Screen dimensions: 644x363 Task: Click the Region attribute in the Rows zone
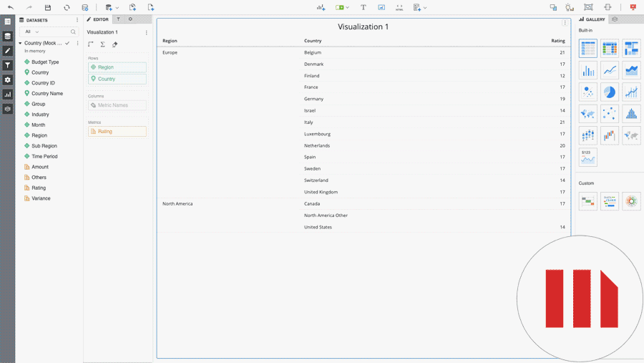(117, 67)
